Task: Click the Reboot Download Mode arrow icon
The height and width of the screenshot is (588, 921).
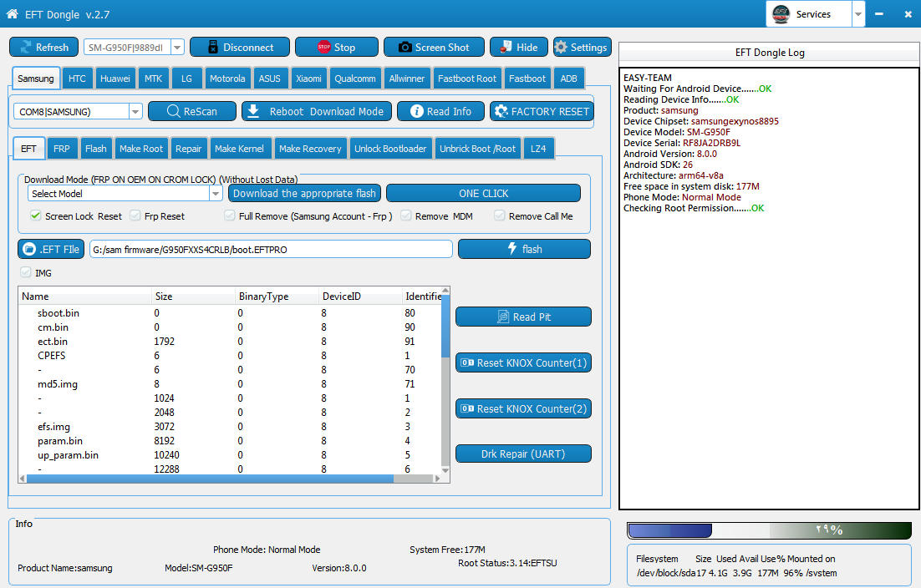Action: pos(253,111)
